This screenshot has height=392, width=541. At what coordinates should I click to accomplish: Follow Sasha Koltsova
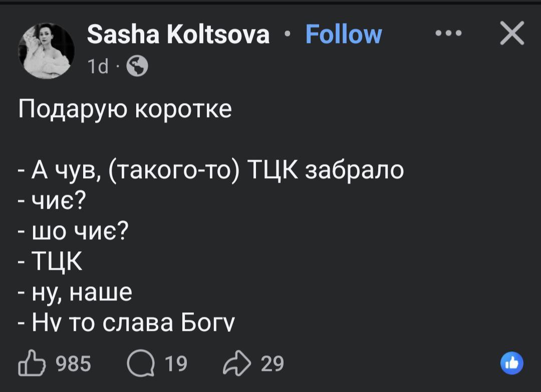pos(343,35)
